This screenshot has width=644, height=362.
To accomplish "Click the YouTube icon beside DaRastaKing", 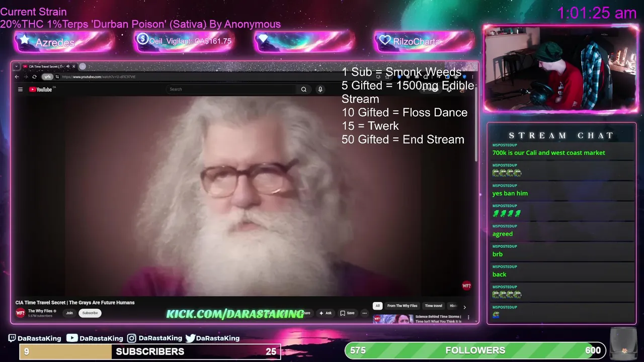I will 72,338.
